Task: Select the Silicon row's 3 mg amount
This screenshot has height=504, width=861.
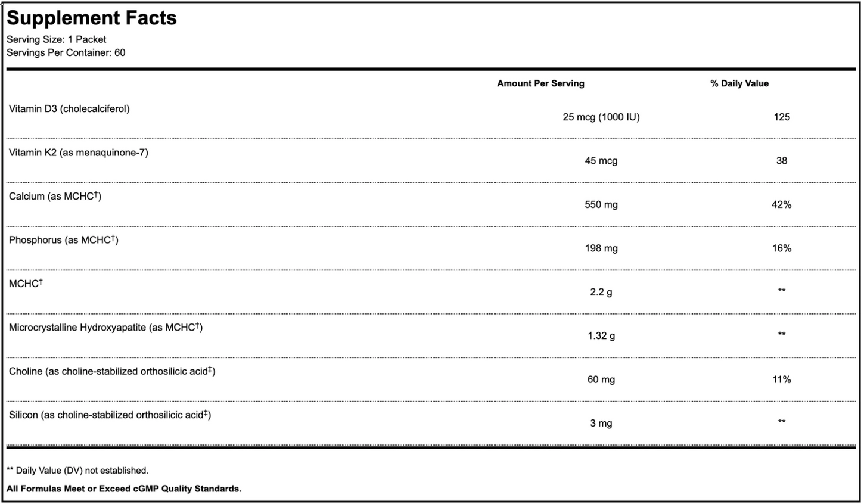Action: [x=601, y=424]
